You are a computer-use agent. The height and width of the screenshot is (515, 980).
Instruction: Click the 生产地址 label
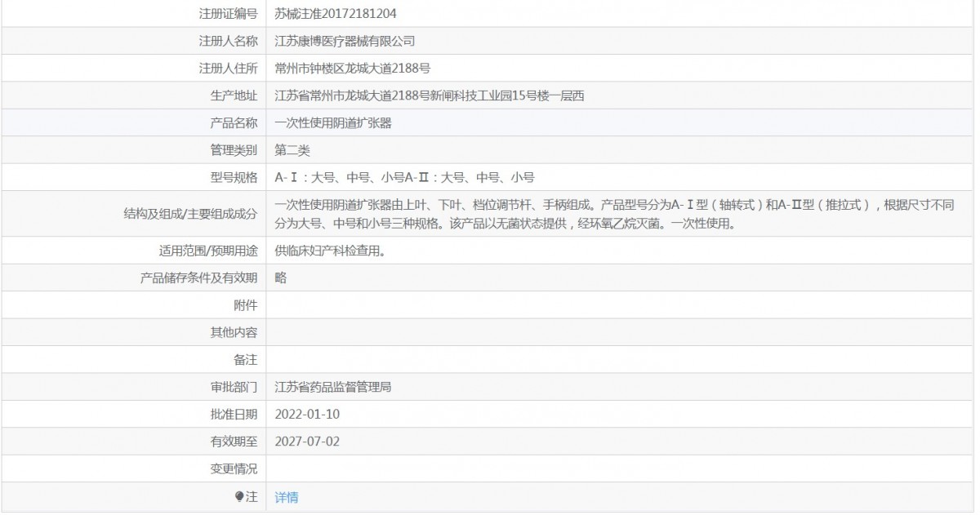tap(234, 95)
